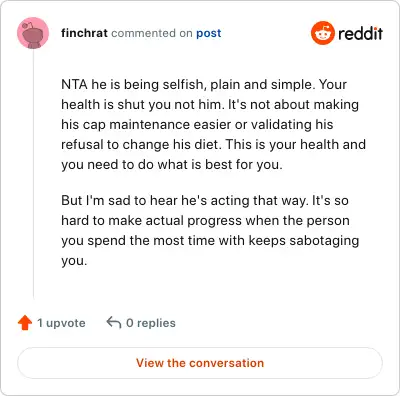Select the "0 replies" count label
The image size is (400, 396).
(151, 323)
